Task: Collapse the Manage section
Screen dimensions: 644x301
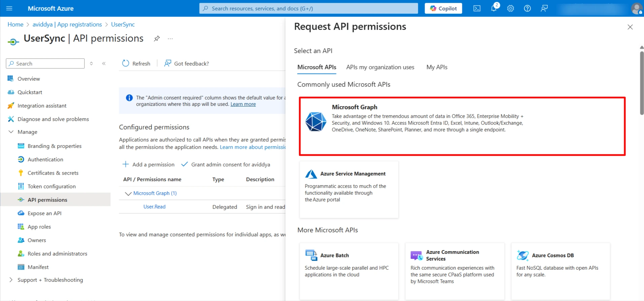Action: click(11, 132)
